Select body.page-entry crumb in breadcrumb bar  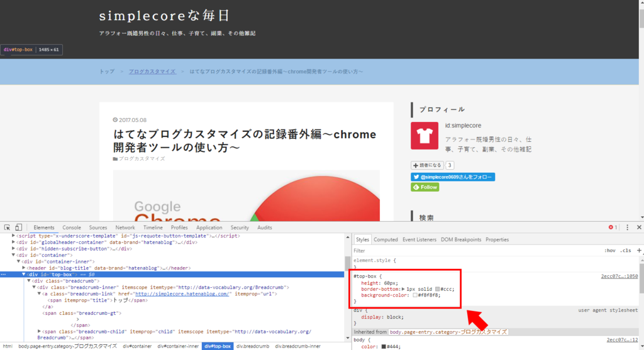coord(67,346)
